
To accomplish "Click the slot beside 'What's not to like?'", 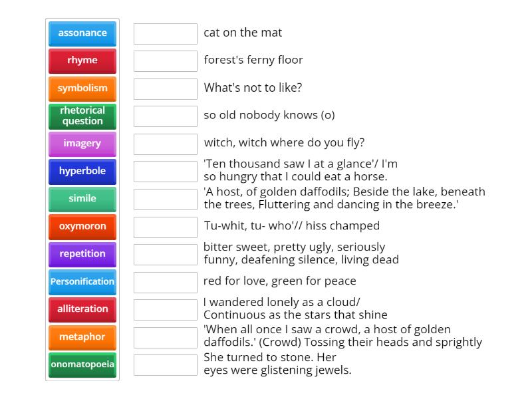I will [x=164, y=88].
